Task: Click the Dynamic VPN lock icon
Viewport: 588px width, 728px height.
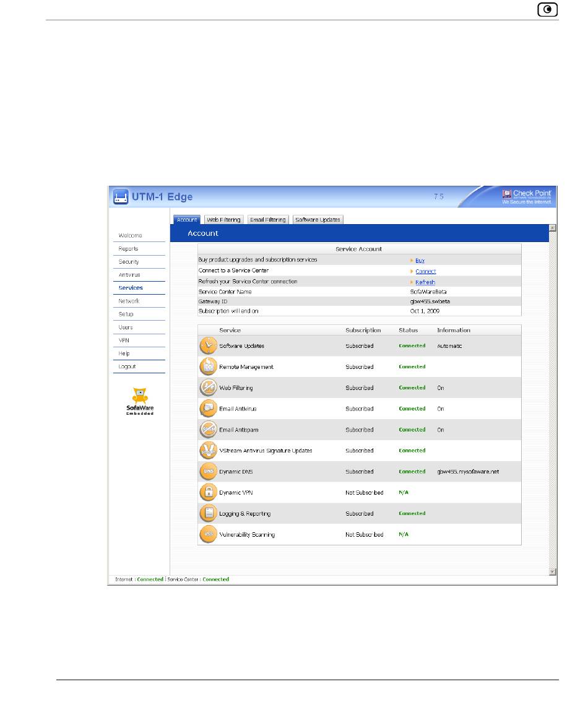Action: [209, 493]
